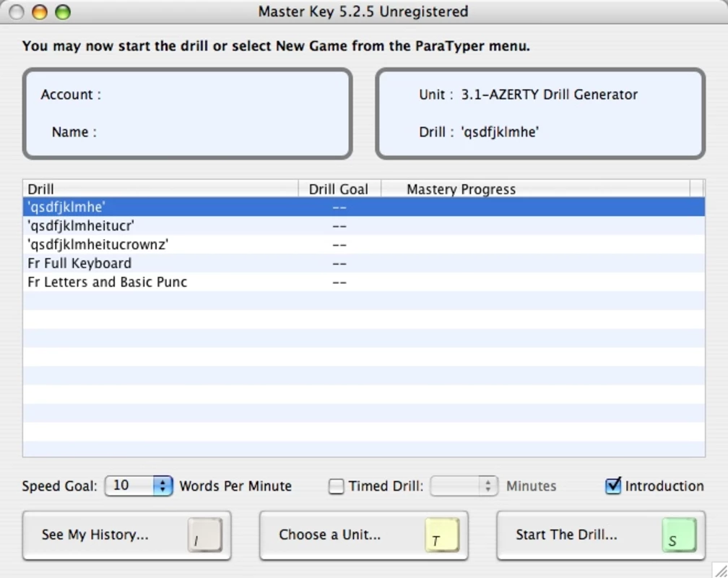Click the Drill Goal dashes for Fr Full Keyboard
The width and height of the screenshot is (728, 578).
pyautogui.click(x=339, y=264)
